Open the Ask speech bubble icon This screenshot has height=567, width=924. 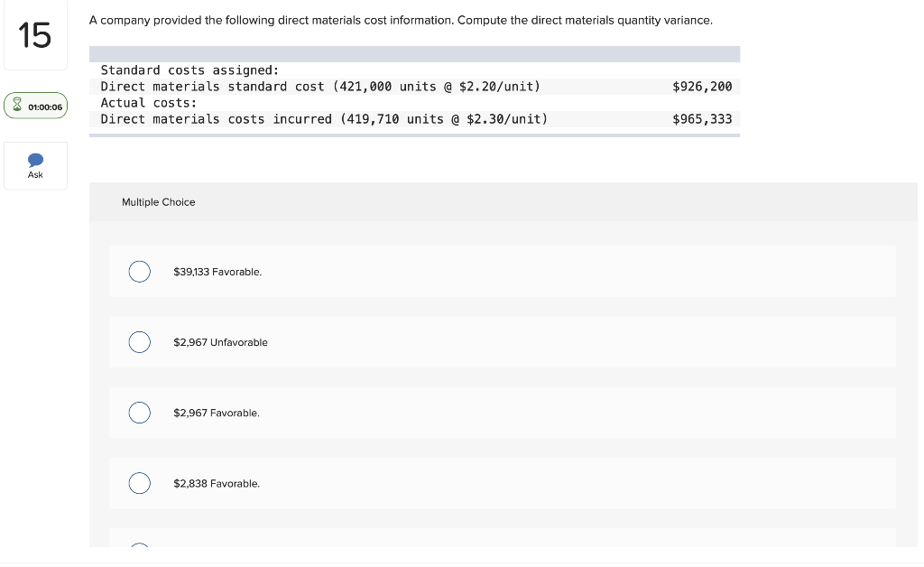coord(35,160)
